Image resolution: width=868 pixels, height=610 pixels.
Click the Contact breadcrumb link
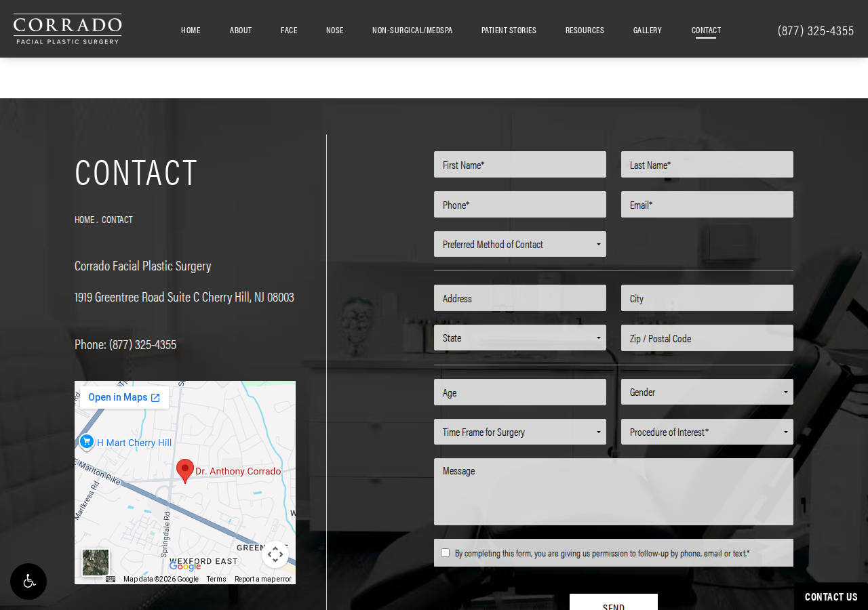click(117, 220)
